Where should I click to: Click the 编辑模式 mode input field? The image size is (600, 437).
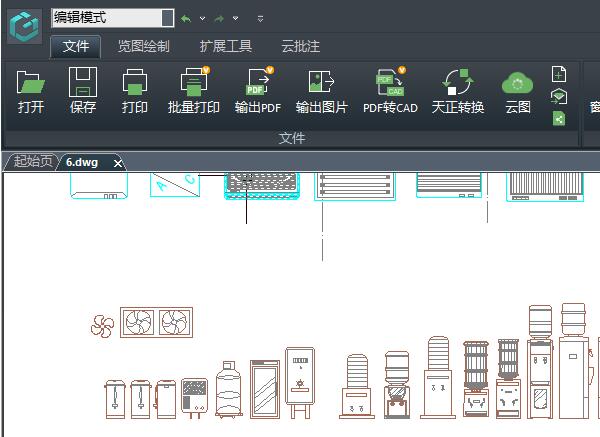point(111,17)
